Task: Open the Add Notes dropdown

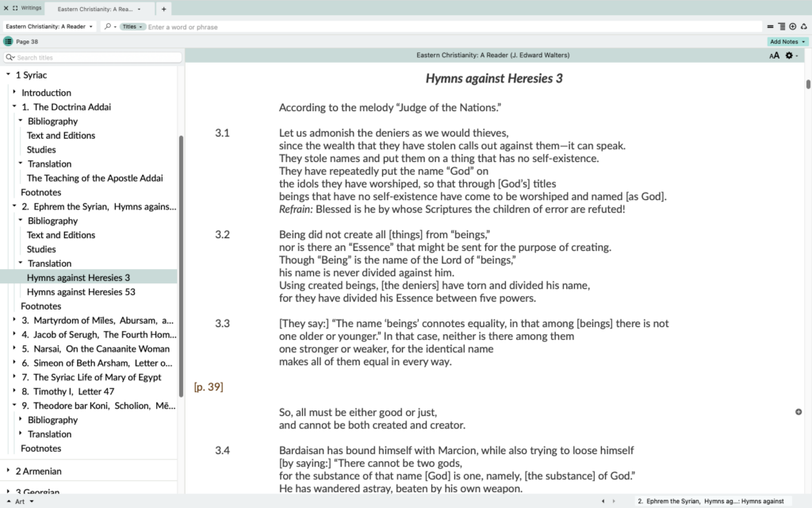Action: [787, 41]
